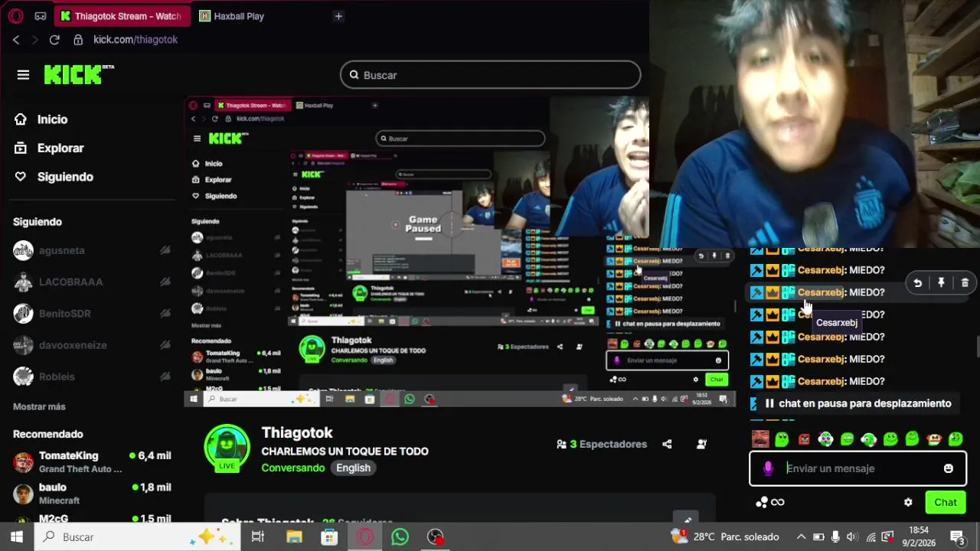The height and width of the screenshot is (551, 980).
Task: Open the Windows notifications center
Action: tap(958, 536)
